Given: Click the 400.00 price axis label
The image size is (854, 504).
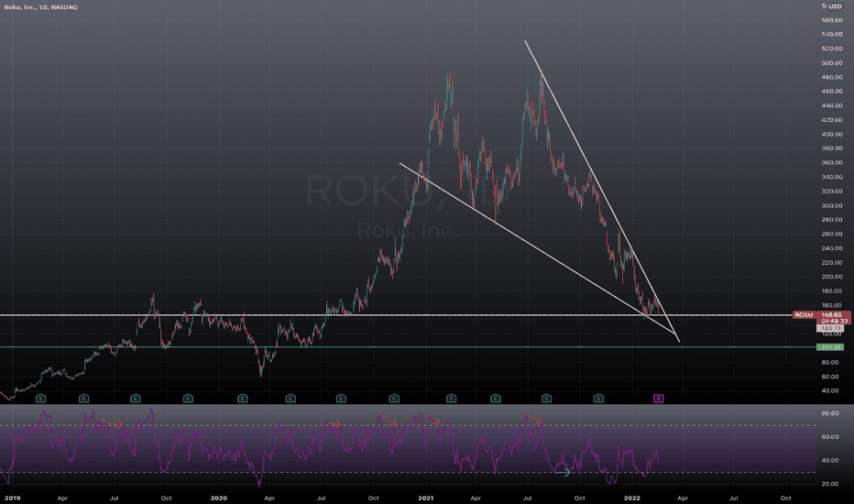Looking at the screenshot, I should point(832,134).
